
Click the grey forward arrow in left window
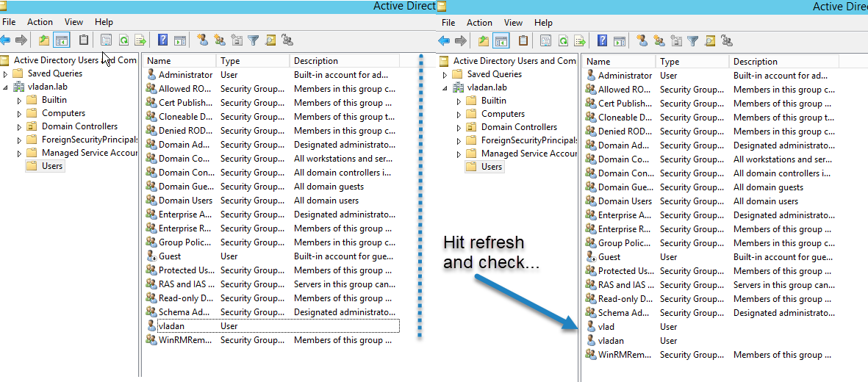coord(21,40)
